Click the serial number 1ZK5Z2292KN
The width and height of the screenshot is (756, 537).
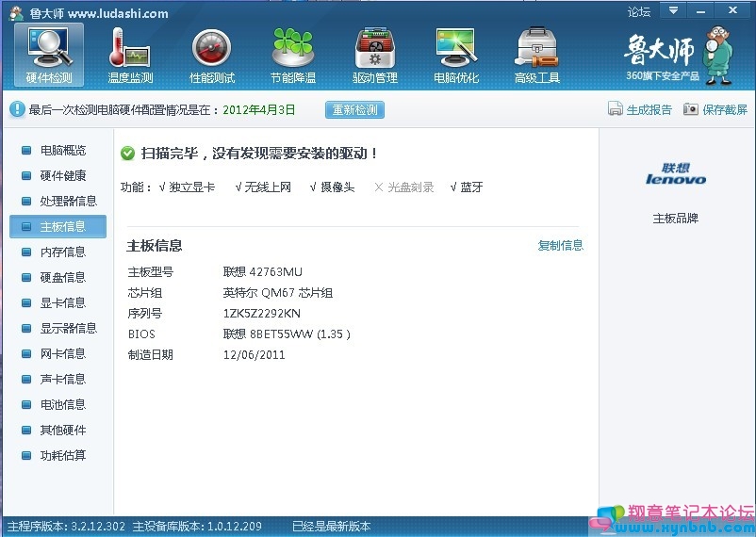point(262,314)
